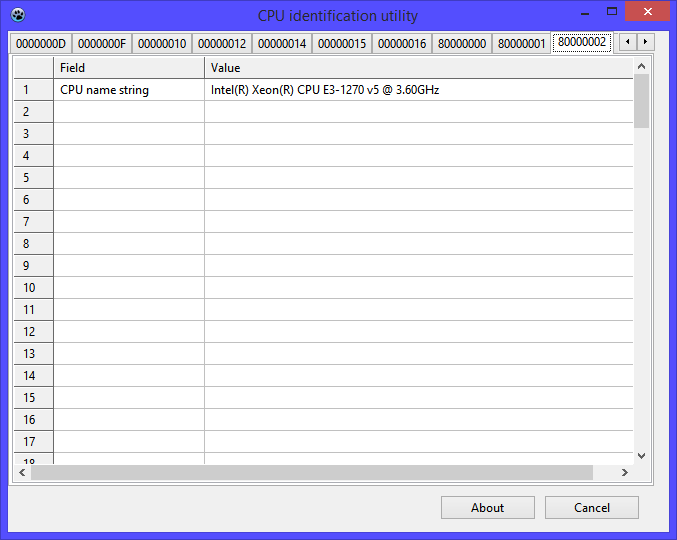
Task: Select row header 6
Action: [x=33, y=200]
